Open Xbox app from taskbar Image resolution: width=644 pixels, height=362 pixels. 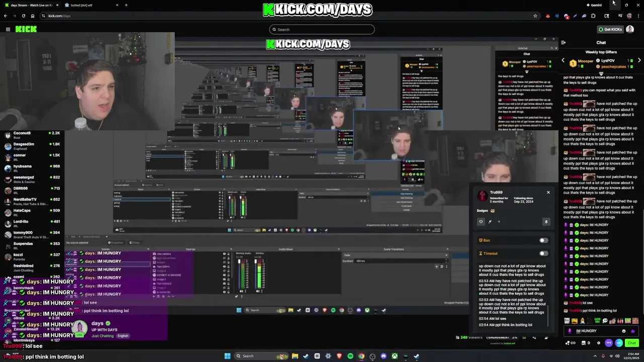tap(394, 356)
